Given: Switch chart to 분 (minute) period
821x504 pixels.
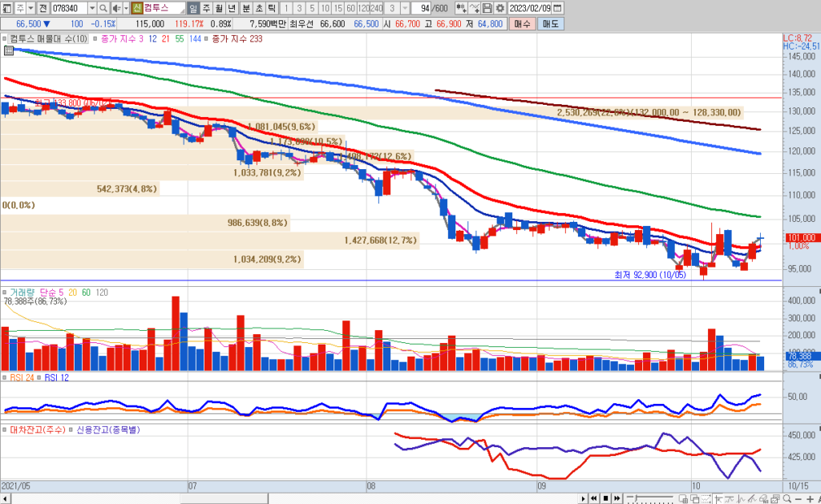Looking at the screenshot, I should point(246,8).
